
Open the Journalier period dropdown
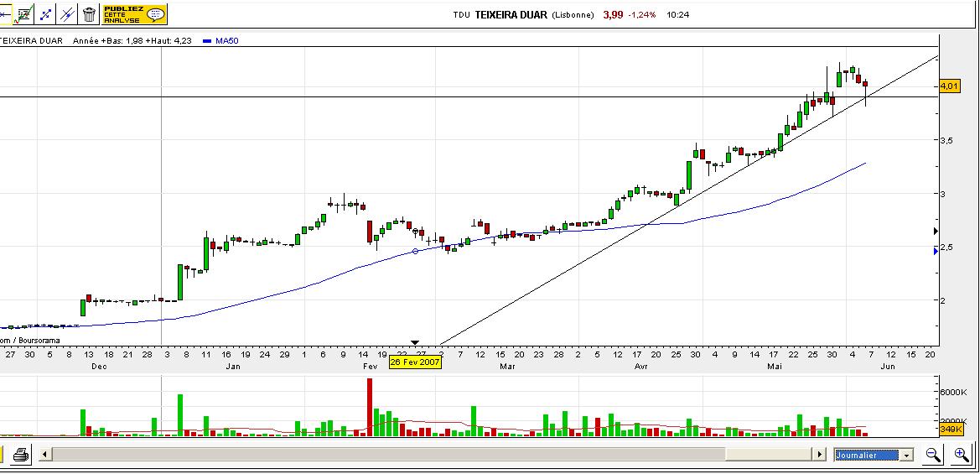tap(874, 456)
